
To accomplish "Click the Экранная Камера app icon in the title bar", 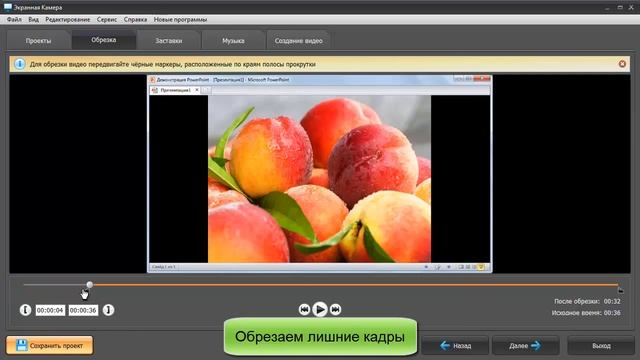I will tap(8, 7).
